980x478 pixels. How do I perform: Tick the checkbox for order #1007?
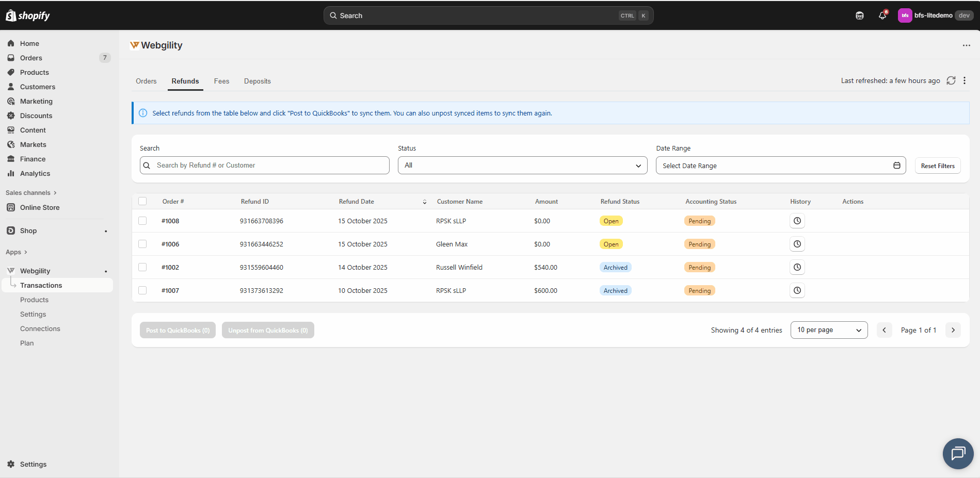[x=142, y=290]
